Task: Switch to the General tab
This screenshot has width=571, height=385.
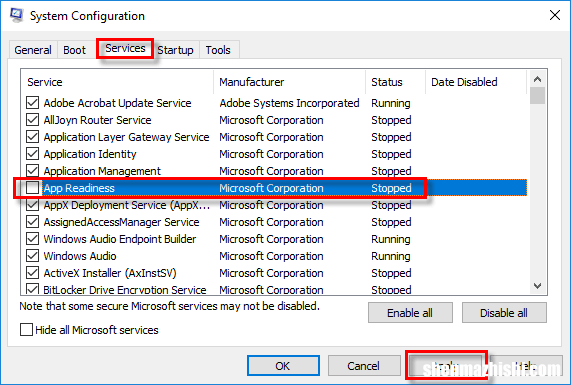Action: point(33,50)
